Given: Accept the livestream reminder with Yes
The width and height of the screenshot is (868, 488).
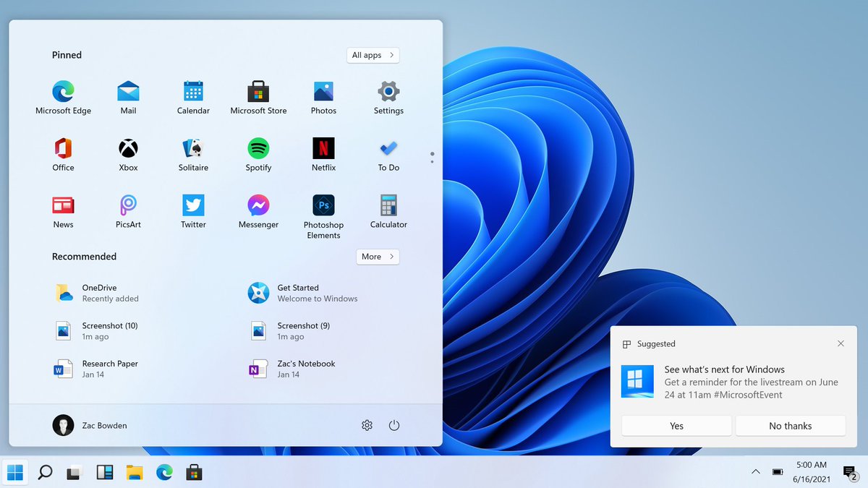Looking at the screenshot, I should (676, 426).
